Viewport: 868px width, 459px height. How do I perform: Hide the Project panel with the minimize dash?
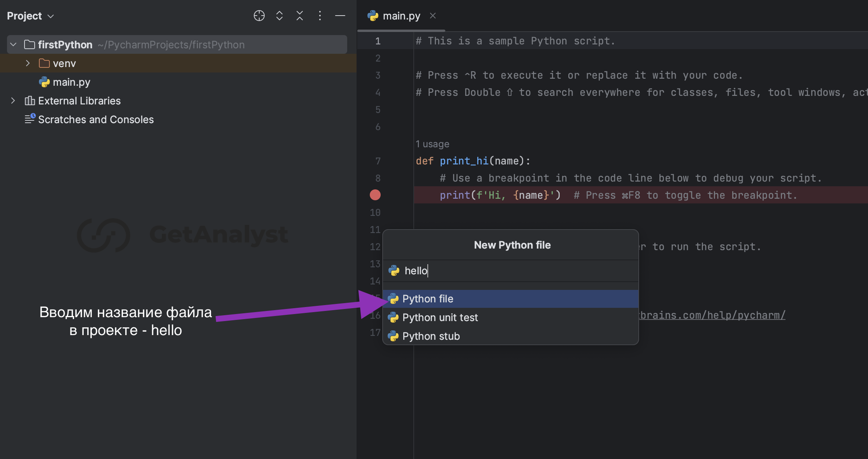point(340,16)
